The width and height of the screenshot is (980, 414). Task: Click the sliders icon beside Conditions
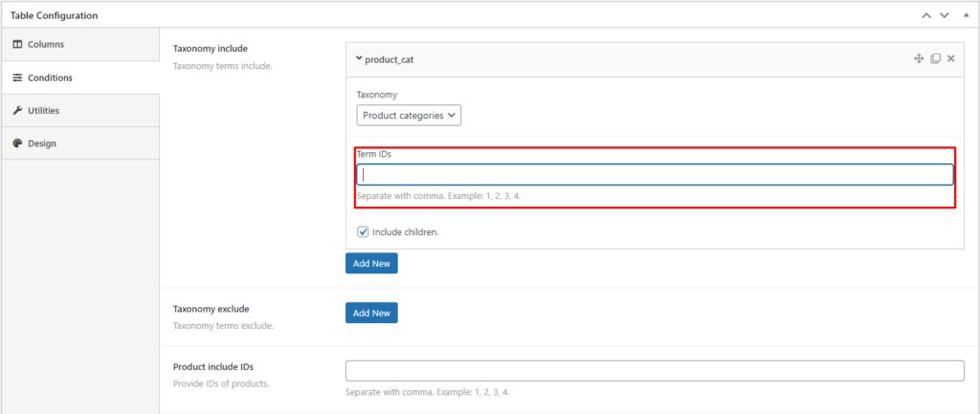(17, 78)
